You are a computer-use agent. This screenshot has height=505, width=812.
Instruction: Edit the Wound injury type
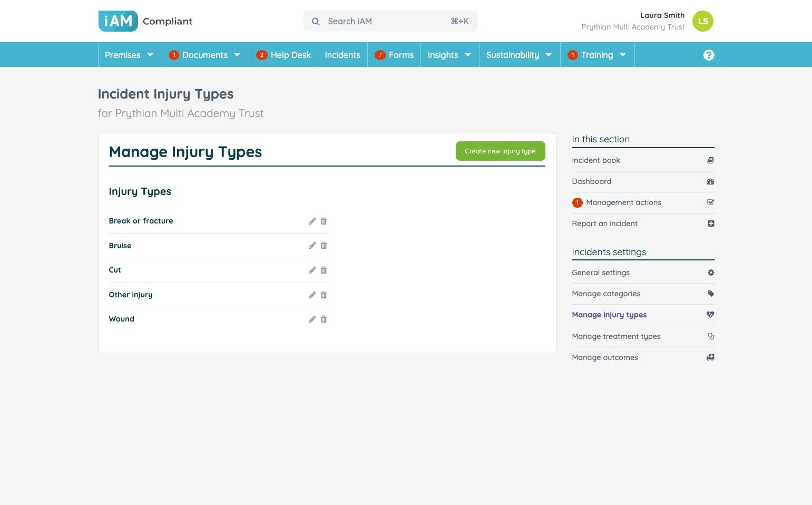tap(312, 319)
